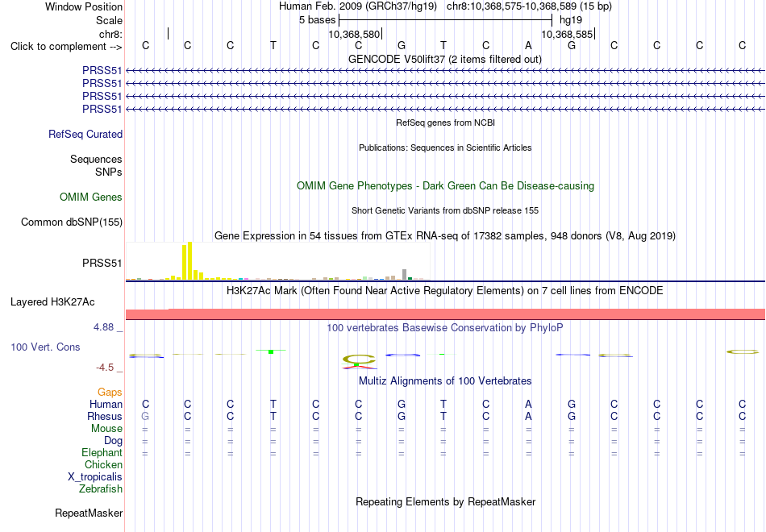Click the PhyloP Basewise Conservation title
The image size is (766, 532).
coord(444,328)
